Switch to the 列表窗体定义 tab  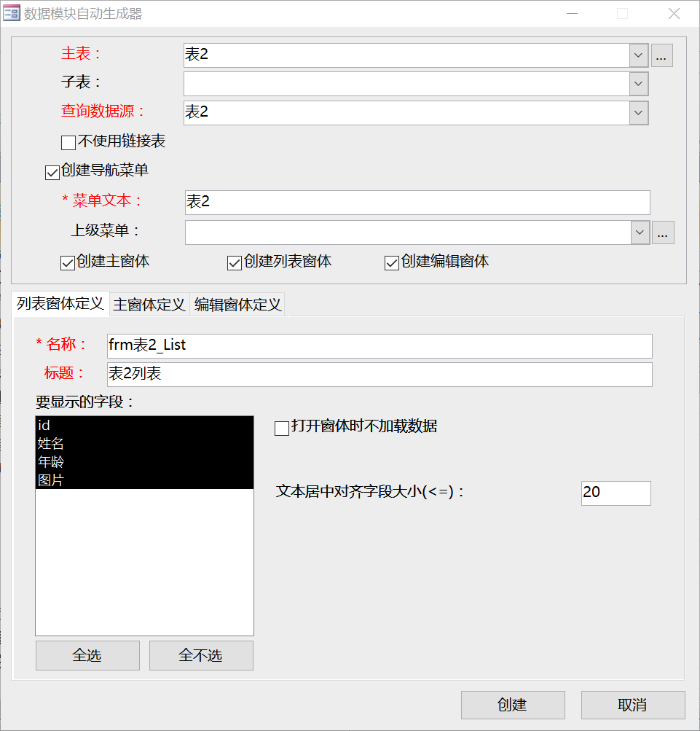tap(60, 303)
